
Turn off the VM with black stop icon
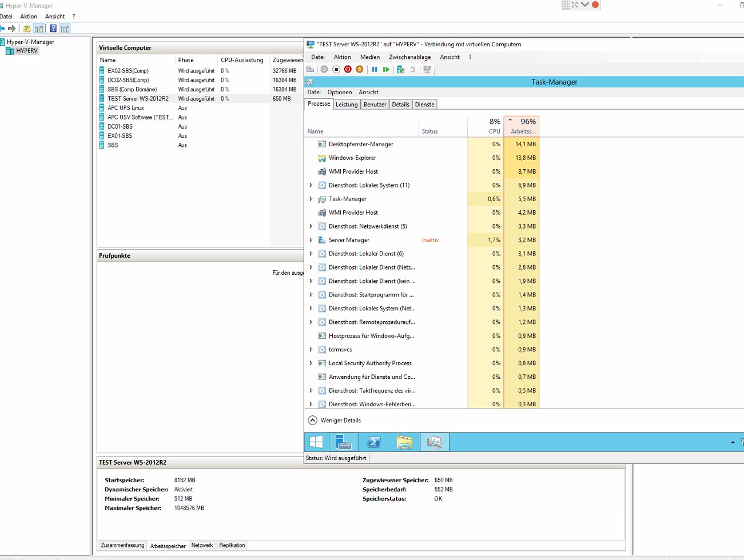tap(336, 69)
